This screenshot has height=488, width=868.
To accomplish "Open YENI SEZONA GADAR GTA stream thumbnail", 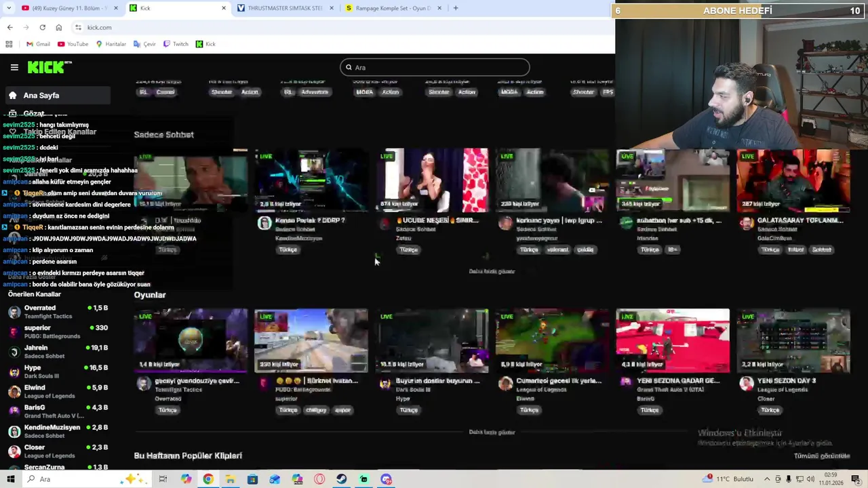I will (673, 341).
